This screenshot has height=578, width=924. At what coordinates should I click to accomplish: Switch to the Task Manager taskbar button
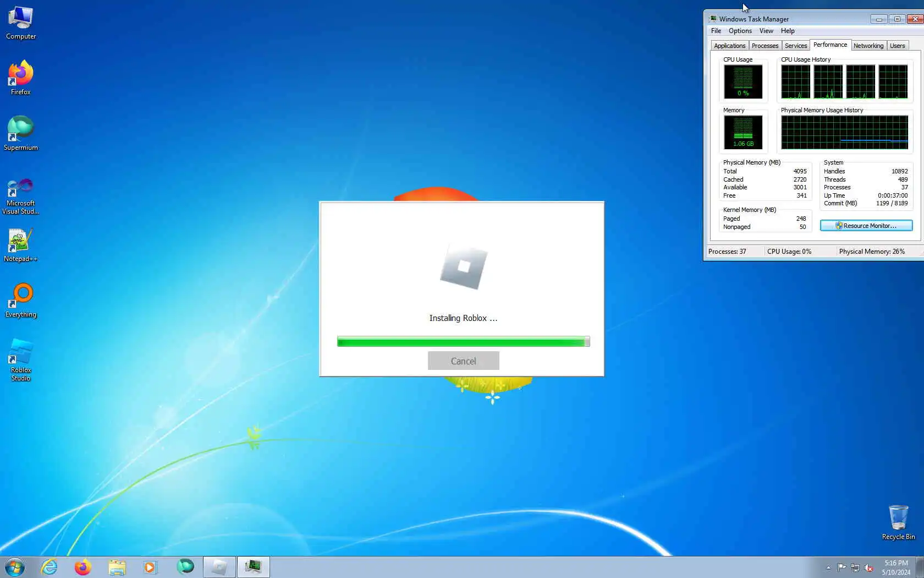tap(254, 567)
